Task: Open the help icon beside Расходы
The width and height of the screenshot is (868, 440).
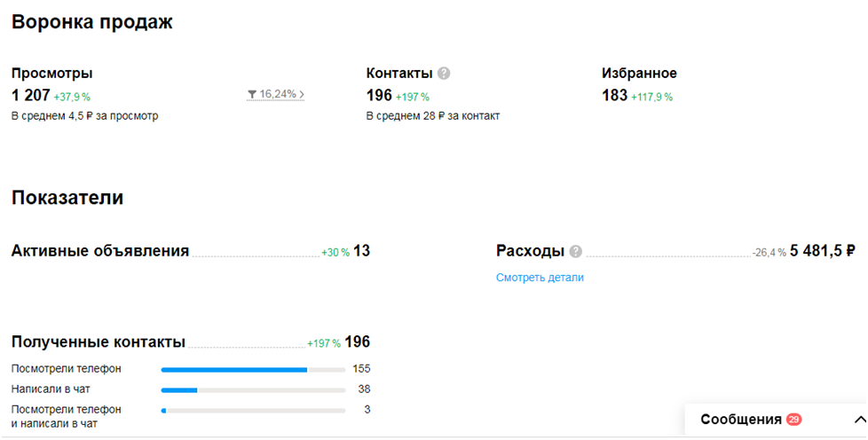Action: click(576, 251)
